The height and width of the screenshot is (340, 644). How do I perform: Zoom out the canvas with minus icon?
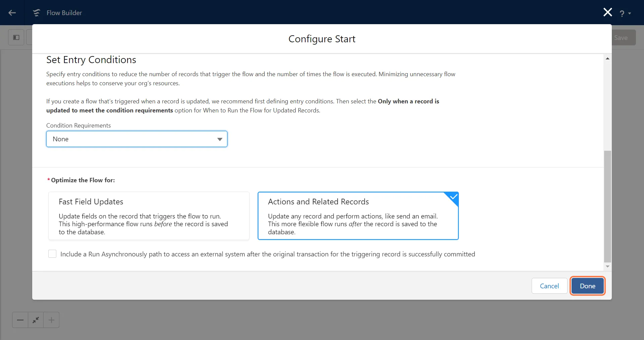pyautogui.click(x=20, y=320)
